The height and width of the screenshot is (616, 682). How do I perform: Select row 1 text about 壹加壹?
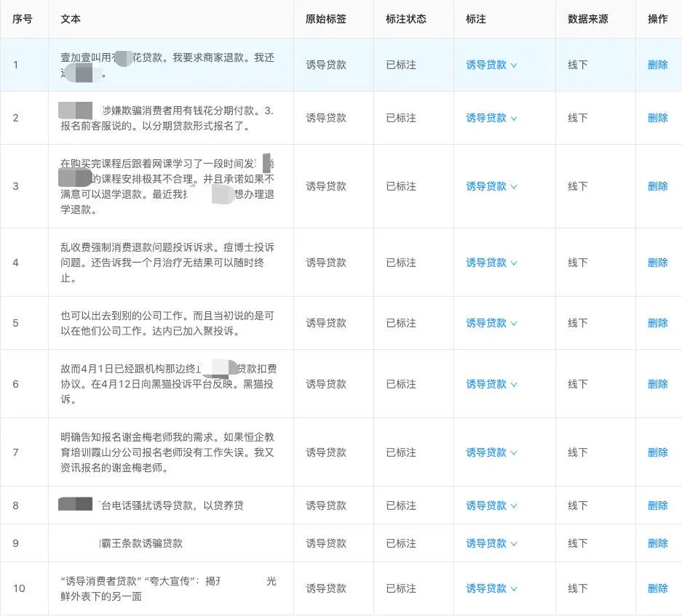pos(167,65)
